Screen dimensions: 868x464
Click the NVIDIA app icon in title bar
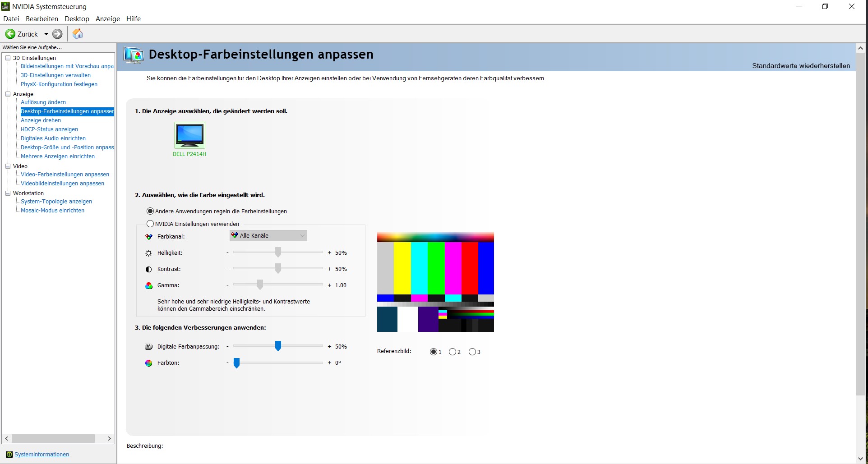[5, 6]
